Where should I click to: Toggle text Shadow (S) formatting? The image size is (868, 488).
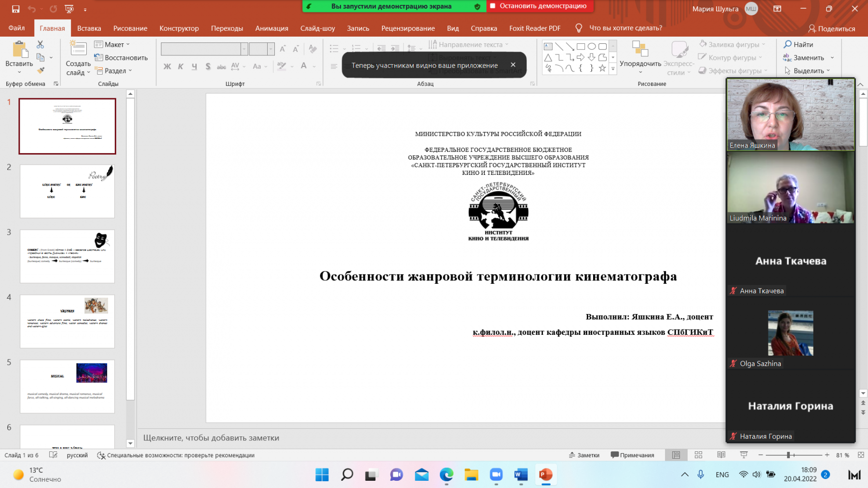tap(208, 66)
